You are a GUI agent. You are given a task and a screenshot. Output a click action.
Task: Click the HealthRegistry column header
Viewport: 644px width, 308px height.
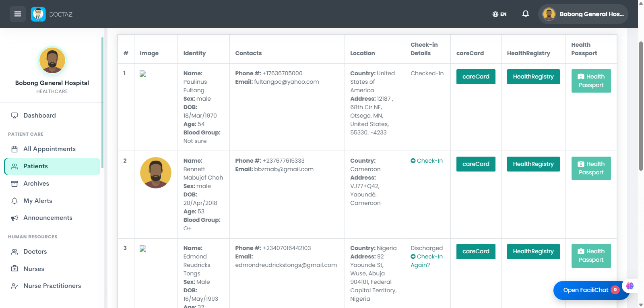coord(528,53)
